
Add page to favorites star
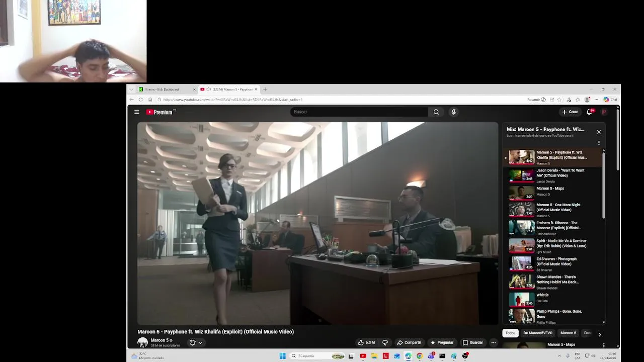(x=559, y=100)
